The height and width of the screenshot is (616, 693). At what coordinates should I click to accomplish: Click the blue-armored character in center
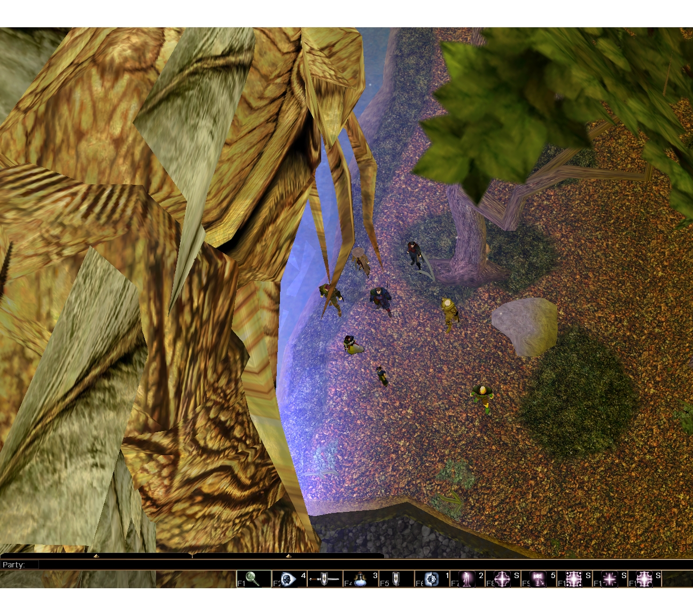[380, 300]
